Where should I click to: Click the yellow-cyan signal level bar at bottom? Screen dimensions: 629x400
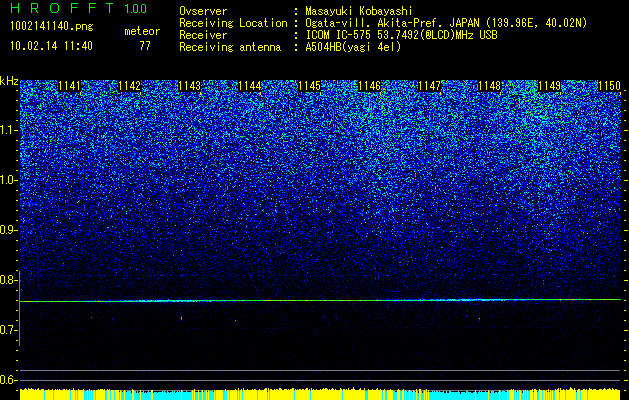[x=320, y=394]
